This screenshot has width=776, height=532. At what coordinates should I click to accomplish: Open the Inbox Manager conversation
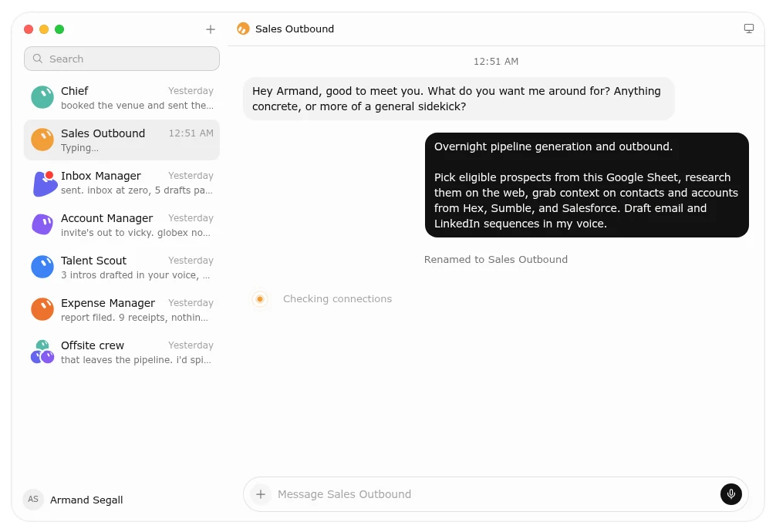tap(122, 183)
